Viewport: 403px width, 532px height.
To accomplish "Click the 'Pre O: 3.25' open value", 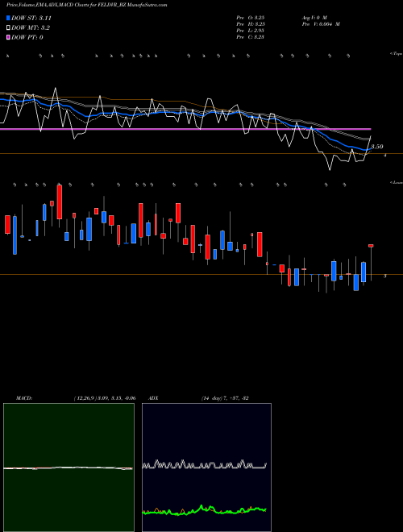I will coord(251,17).
